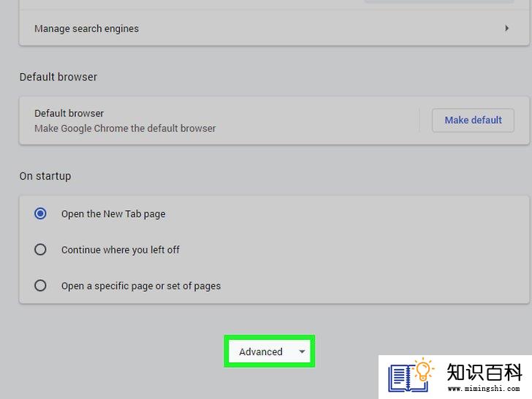Click the Manage search engines arrow
The image size is (532, 399).
pos(506,28)
